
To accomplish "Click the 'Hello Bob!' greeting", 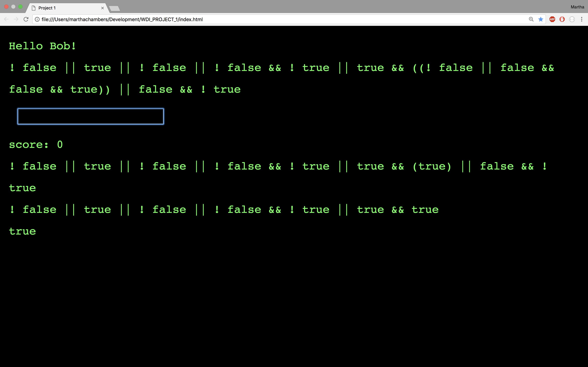I will [x=43, y=46].
